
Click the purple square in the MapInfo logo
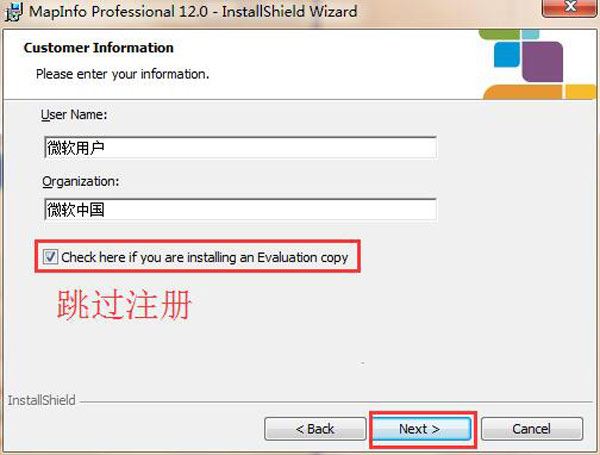click(543, 62)
